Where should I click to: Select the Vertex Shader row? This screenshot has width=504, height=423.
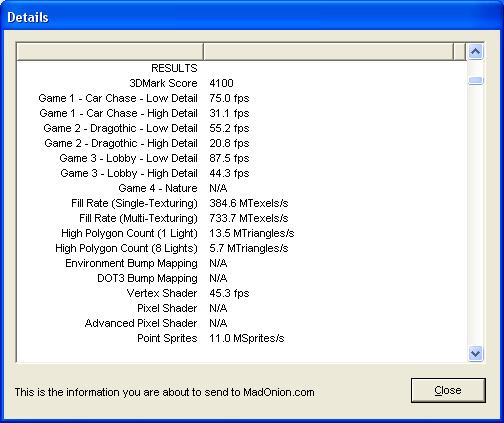click(242, 293)
